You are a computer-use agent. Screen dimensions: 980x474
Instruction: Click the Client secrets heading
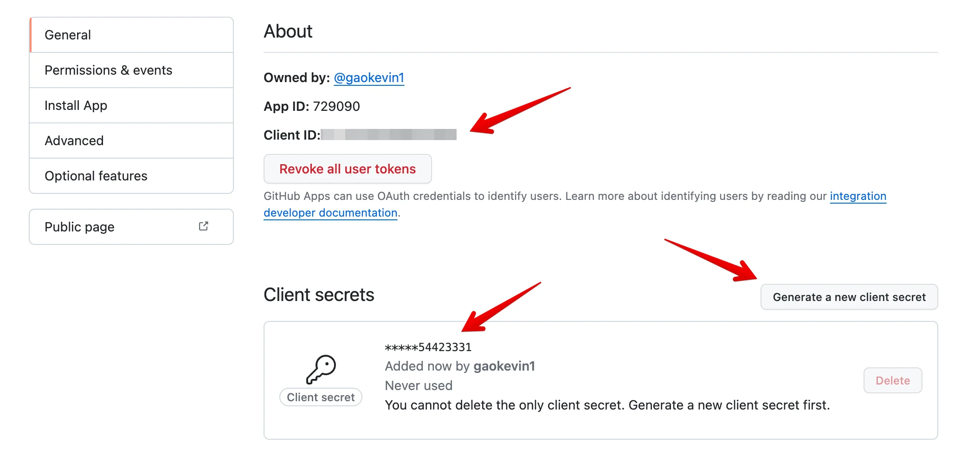[318, 295]
